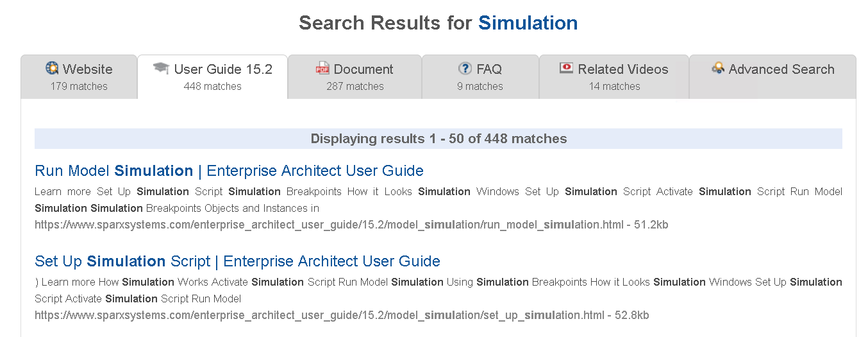Open the Run Model Simulation result link

tap(229, 171)
